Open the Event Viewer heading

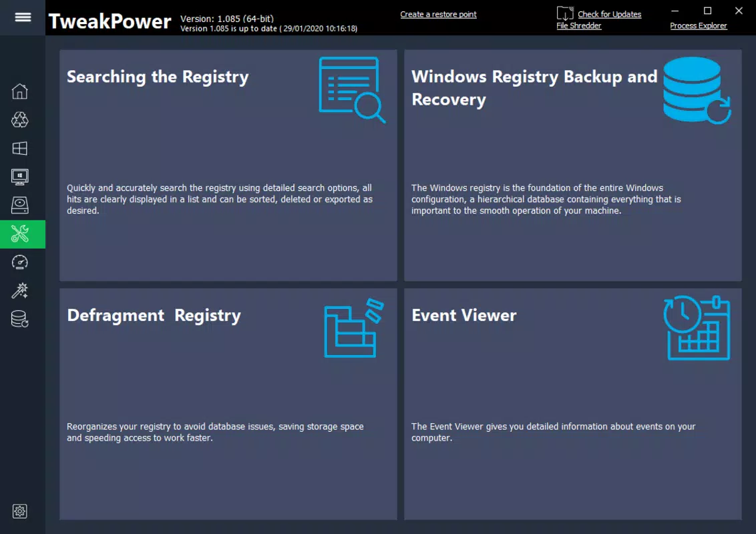click(x=464, y=315)
